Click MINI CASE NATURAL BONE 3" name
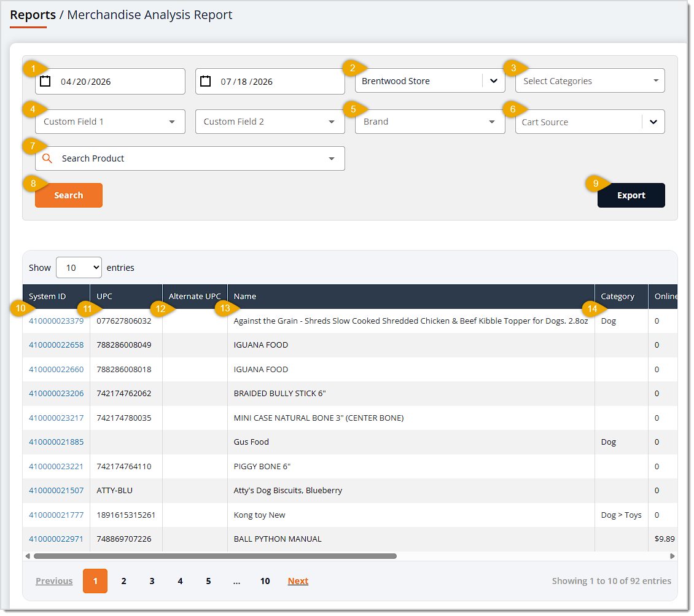This screenshot has width=694, height=616. tap(319, 418)
